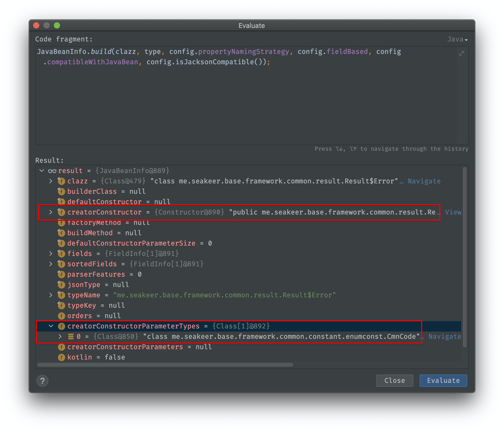
Task: Click the Evaluate button
Action: [x=443, y=380]
